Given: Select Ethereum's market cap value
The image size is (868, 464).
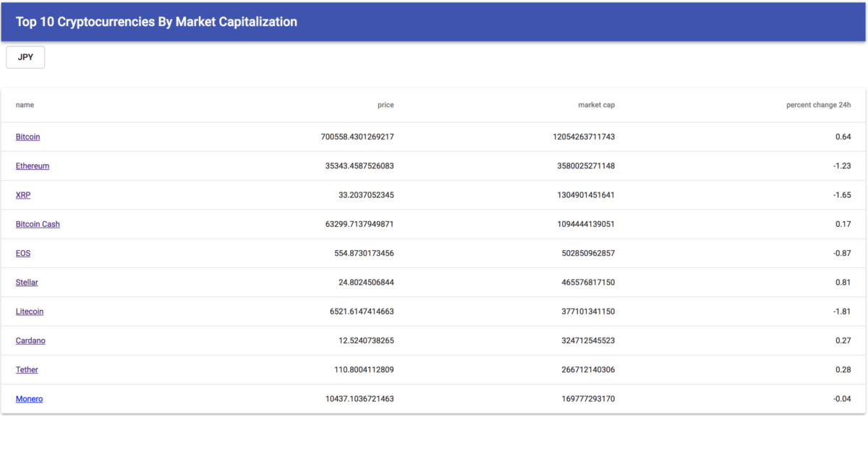Looking at the screenshot, I should pyautogui.click(x=584, y=166).
